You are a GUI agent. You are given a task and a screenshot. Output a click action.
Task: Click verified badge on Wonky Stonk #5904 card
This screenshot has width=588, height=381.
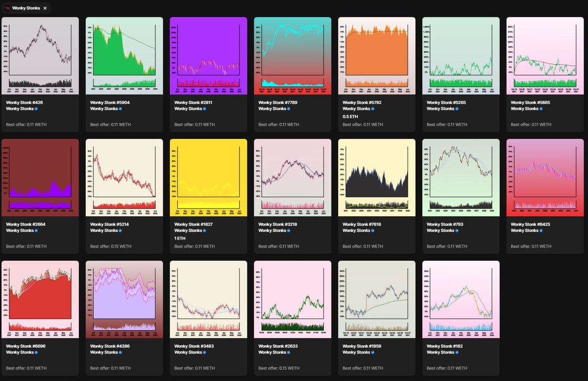point(120,109)
